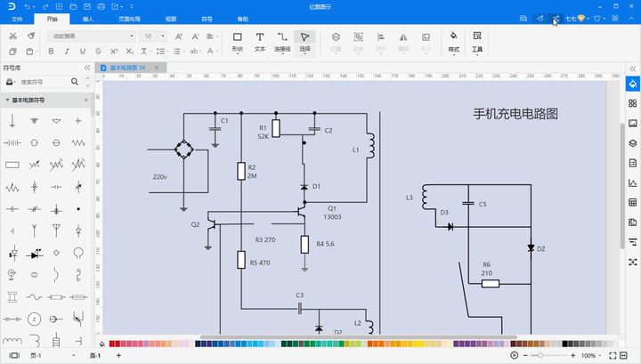Viewport: 641px width, 364px height.
Task: Choose the 连接线 connector tool
Action: pyautogui.click(x=282, y=41)
